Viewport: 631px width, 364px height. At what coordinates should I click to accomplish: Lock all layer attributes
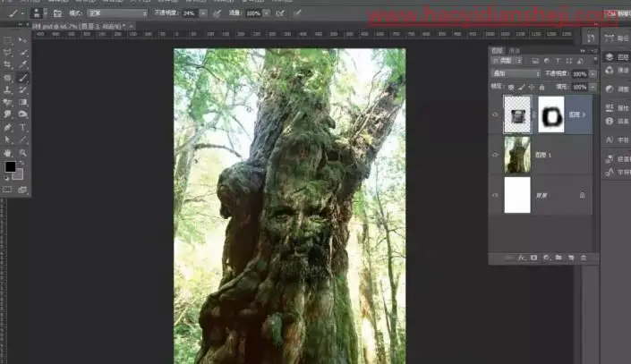tap(542, 87)
